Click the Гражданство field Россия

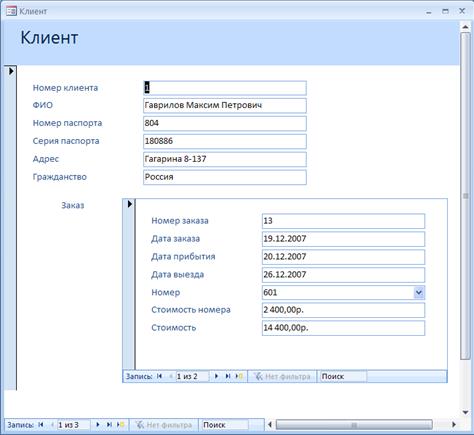(225, 177)
